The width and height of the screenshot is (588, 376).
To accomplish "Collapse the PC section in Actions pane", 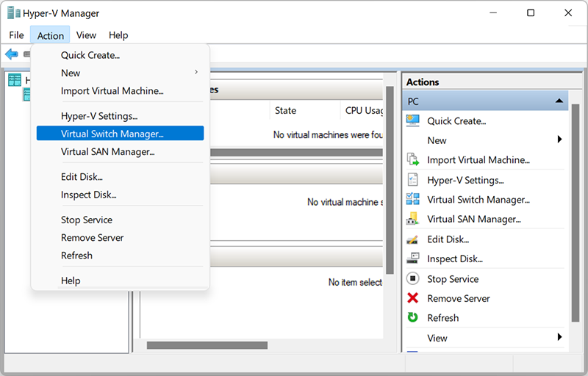I will point(559,101).
